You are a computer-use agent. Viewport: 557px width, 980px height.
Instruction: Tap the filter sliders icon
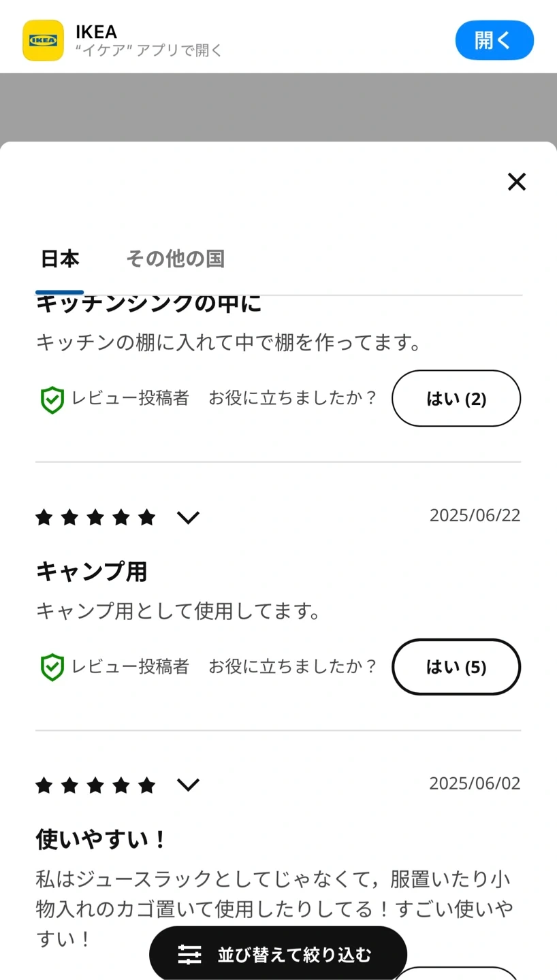click(189, 954)
